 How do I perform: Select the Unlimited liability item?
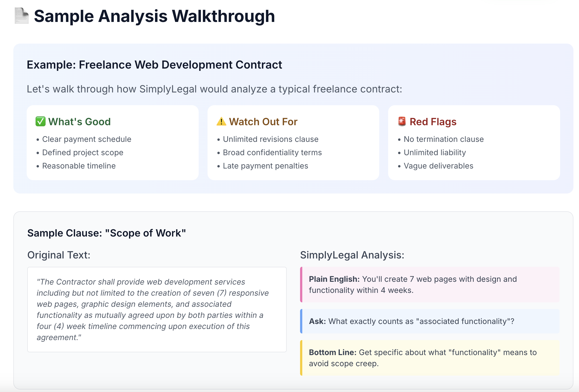point(435,152)
